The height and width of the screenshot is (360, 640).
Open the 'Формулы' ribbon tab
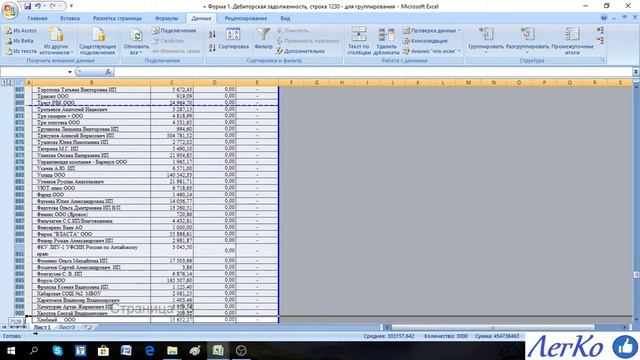167,18
